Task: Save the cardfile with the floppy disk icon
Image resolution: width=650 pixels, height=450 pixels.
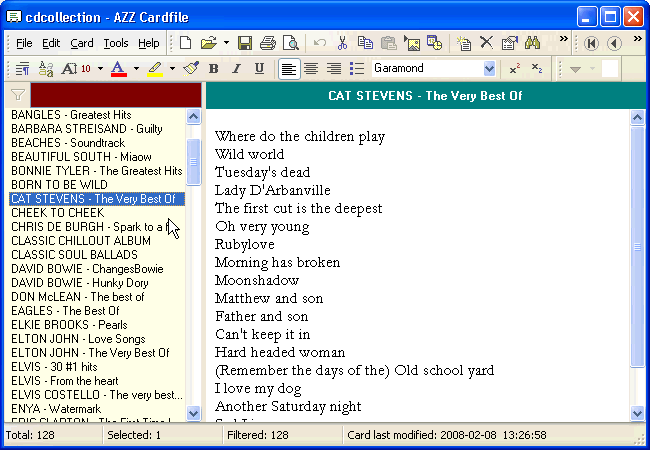Action: click(245, 43)
